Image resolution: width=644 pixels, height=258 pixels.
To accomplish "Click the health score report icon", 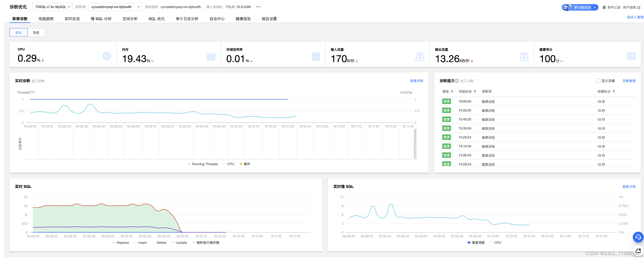I will click(631, 56).
